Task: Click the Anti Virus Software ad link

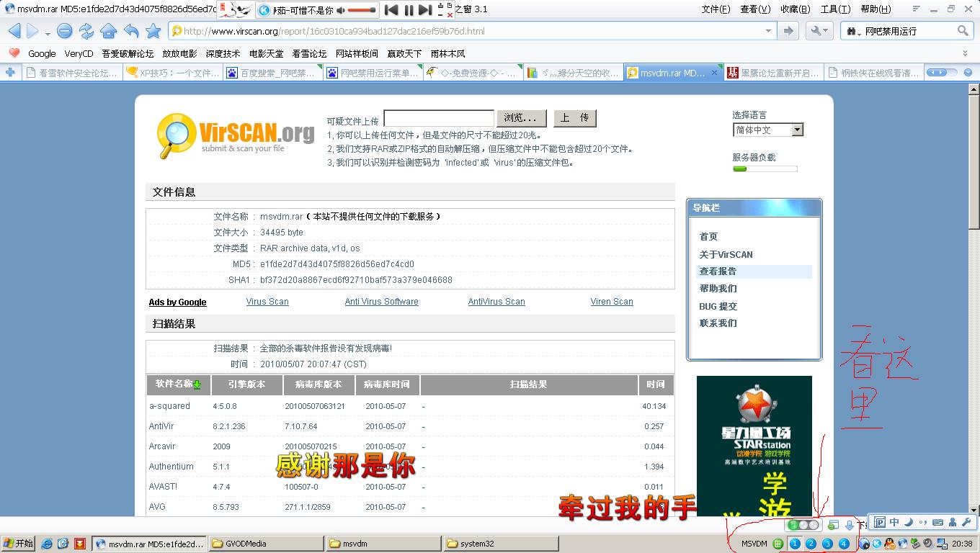Action: 381,302
